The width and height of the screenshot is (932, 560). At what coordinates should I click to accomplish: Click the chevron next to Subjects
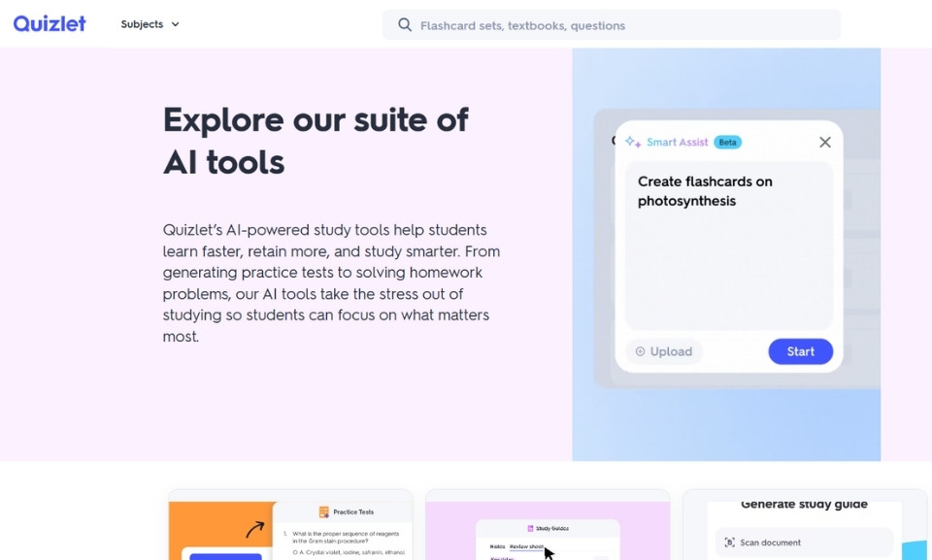point(176,24)
